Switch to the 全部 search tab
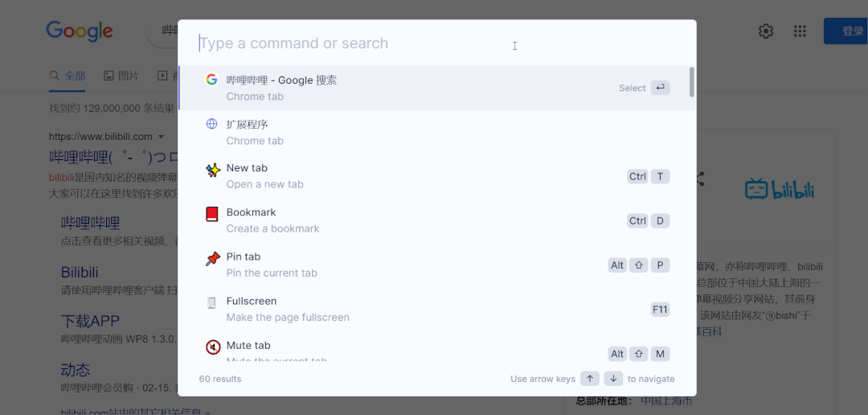The width and height of the screenshot is (868, 415). 68,76
